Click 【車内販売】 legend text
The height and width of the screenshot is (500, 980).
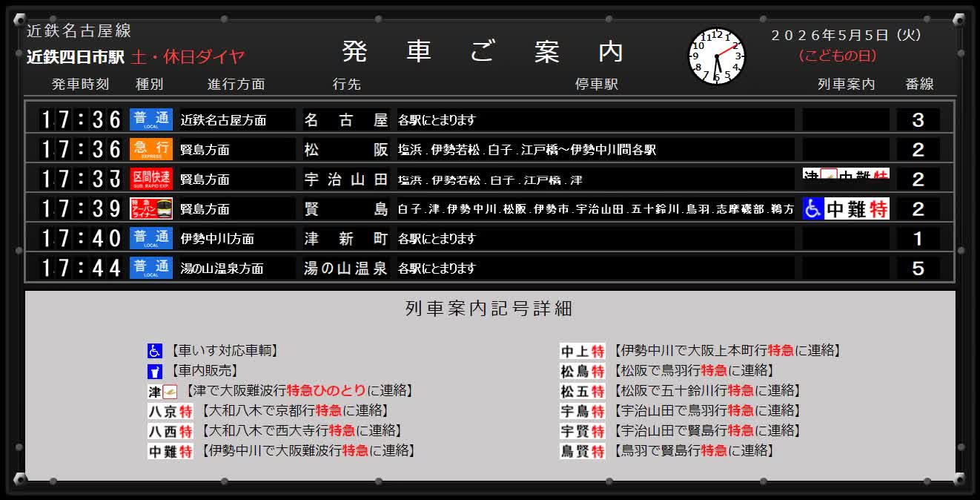(205, 371)
